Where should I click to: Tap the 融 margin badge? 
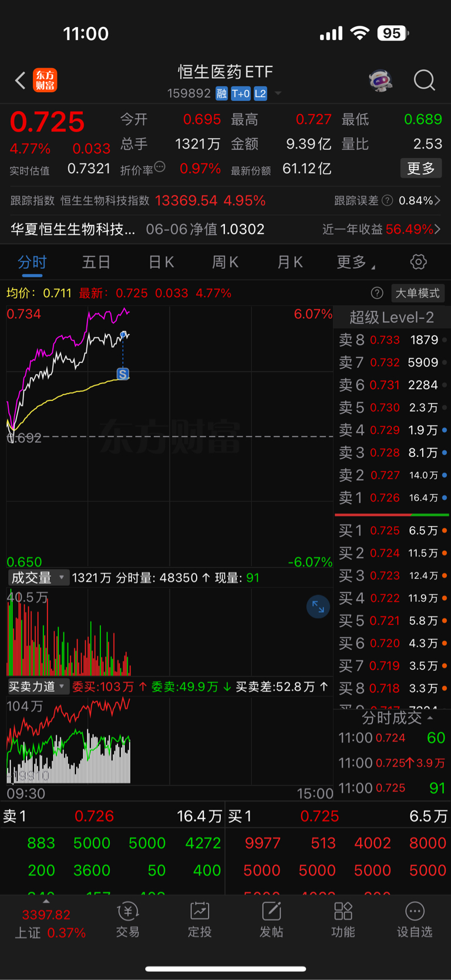(x=221, y=93)
